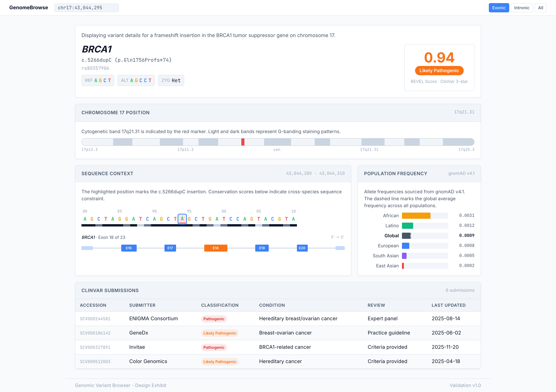Select the E17 exon block
556x392 pixels.
[x=170, y=248]
